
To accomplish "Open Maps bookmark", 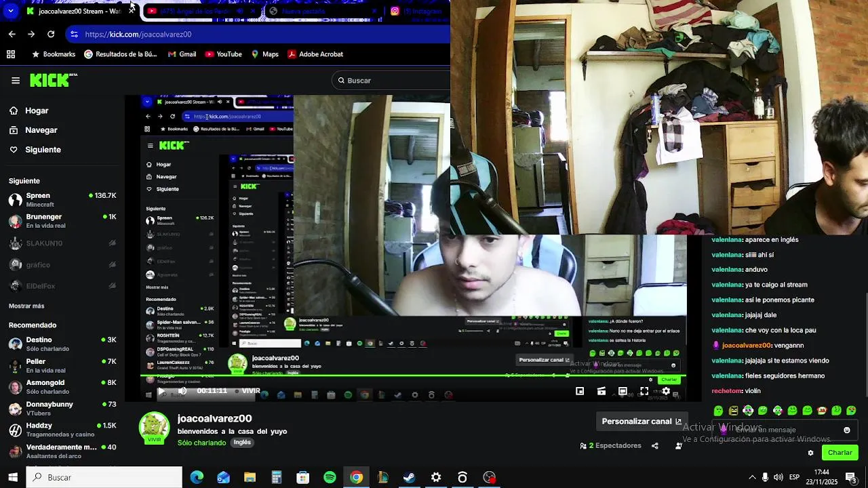I will pos(264,54).
